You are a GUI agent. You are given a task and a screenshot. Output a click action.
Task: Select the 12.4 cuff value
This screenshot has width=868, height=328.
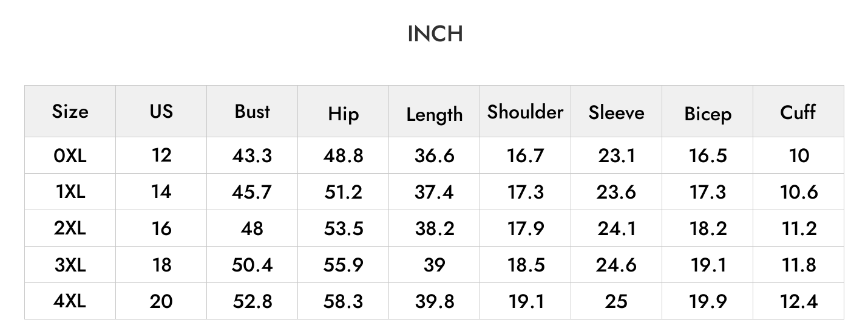coord(798,301)
